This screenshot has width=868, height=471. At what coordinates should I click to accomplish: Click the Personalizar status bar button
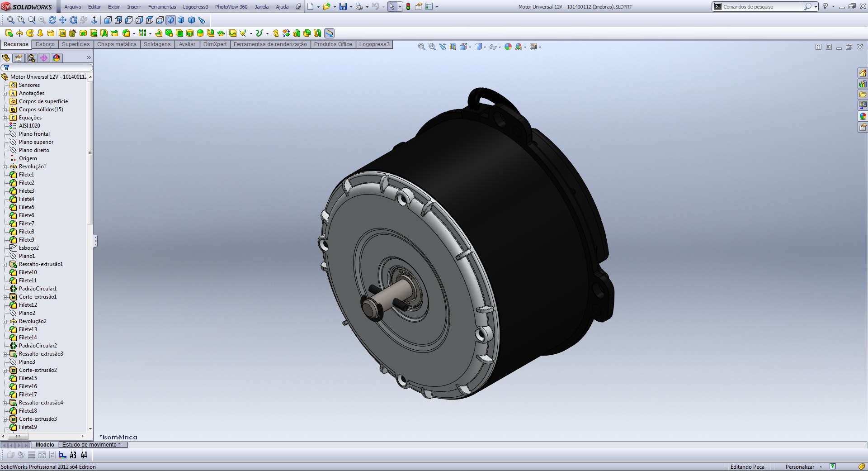[x=800, y=467]
